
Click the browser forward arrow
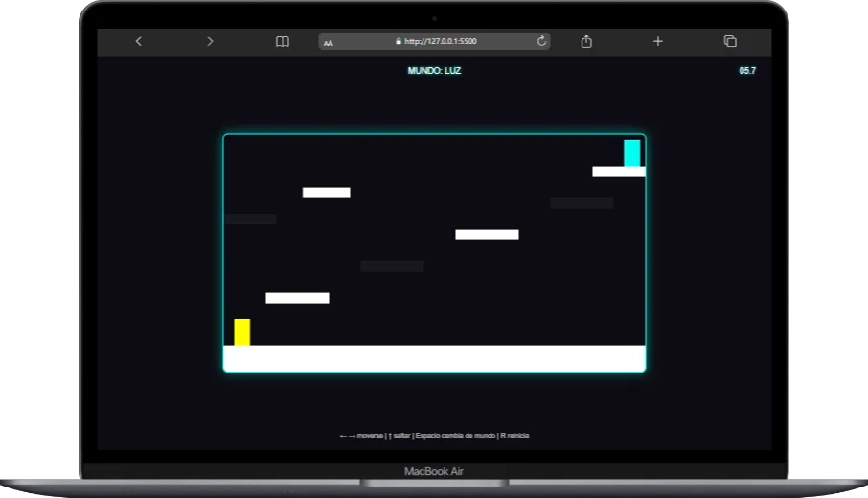coord(210,41)
